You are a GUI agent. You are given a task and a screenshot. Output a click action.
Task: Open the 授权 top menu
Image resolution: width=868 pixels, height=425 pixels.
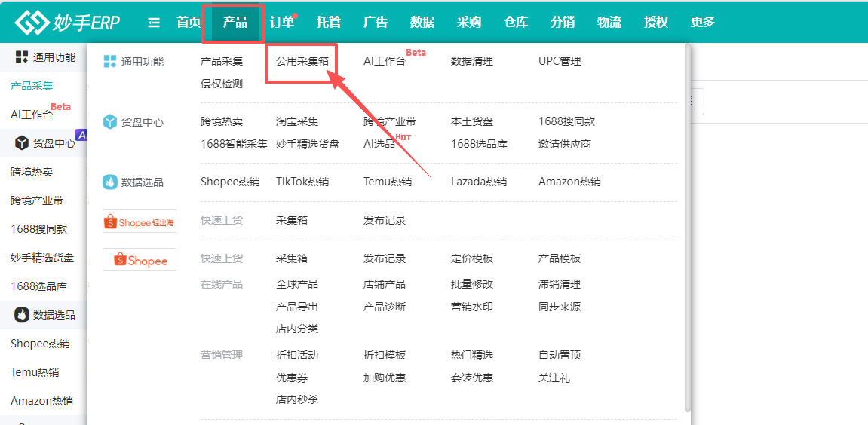(656, 22)
